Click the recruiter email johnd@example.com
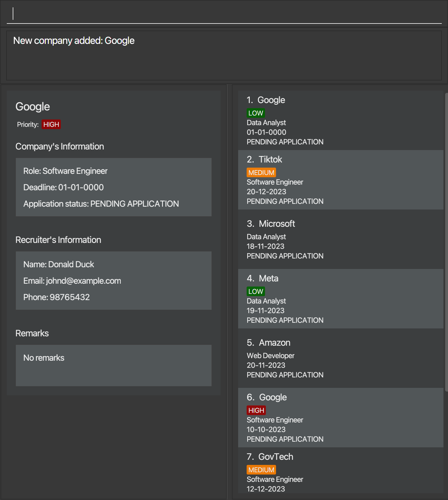The height and width of the screenshot is (500, 448). click(83, 281)
